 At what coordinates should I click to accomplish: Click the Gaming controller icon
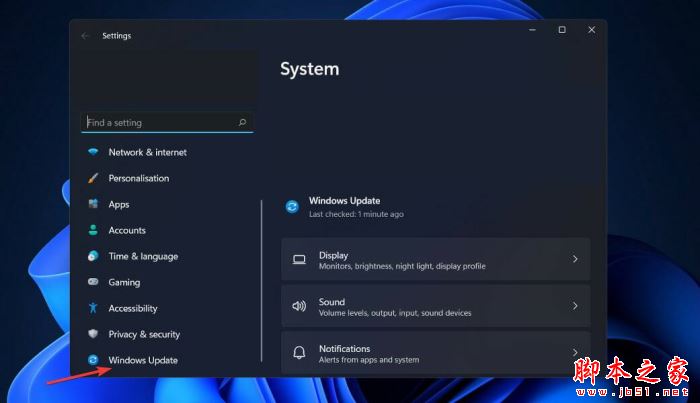point(93,282)
